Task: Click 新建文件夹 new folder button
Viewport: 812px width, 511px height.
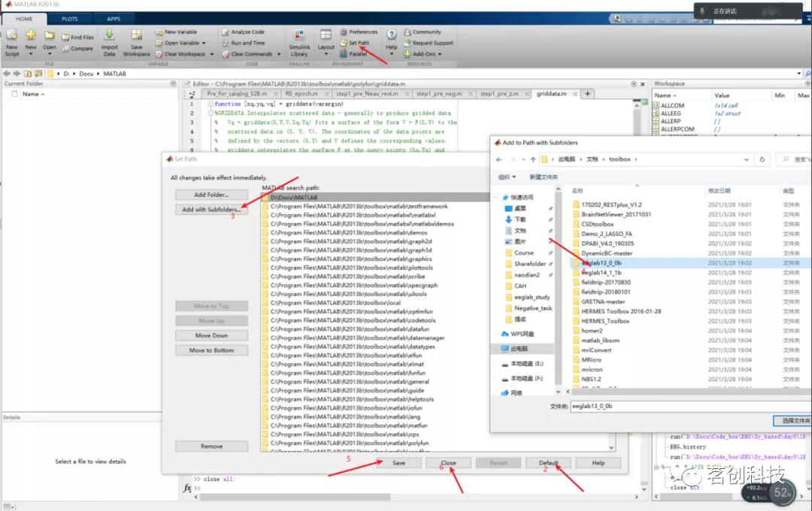Action: (x=544, y=177)
